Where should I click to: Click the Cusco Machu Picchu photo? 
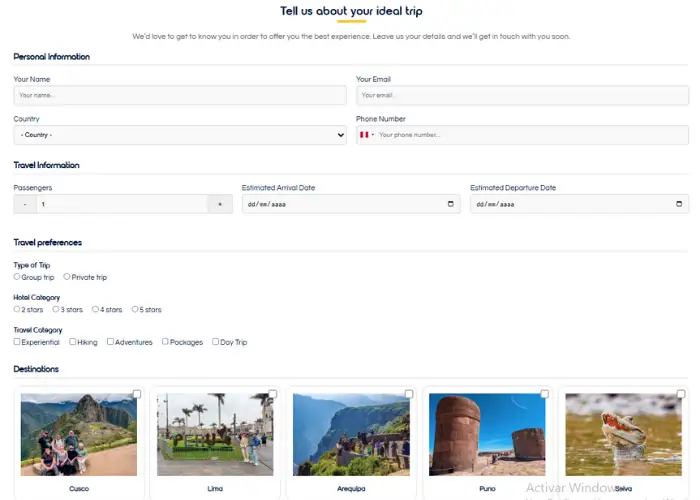click(79, 434)
